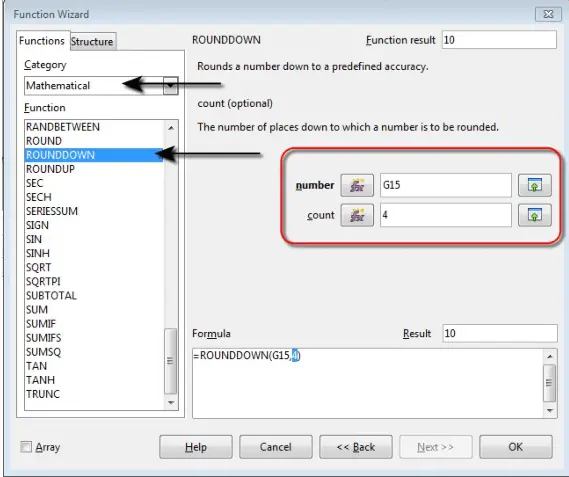Open function wizard icon beside number field
The height and width of the screenshot is (477, 569).
357,186
